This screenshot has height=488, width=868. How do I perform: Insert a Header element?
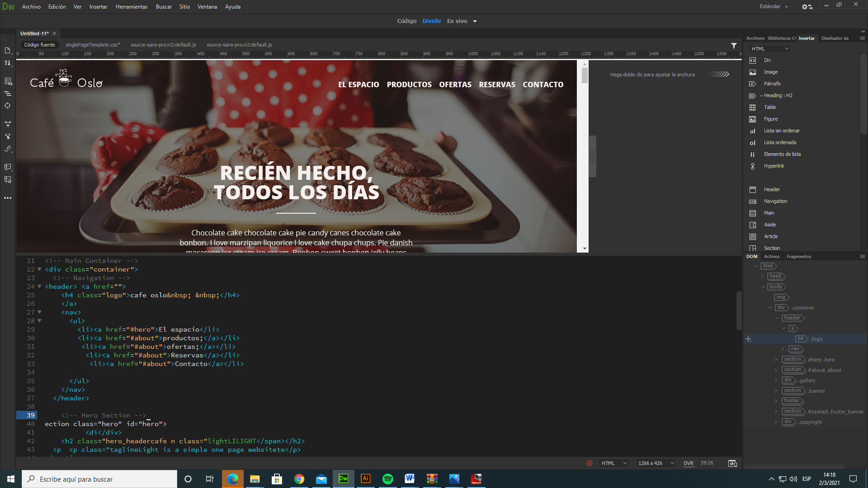pos(771,190)
